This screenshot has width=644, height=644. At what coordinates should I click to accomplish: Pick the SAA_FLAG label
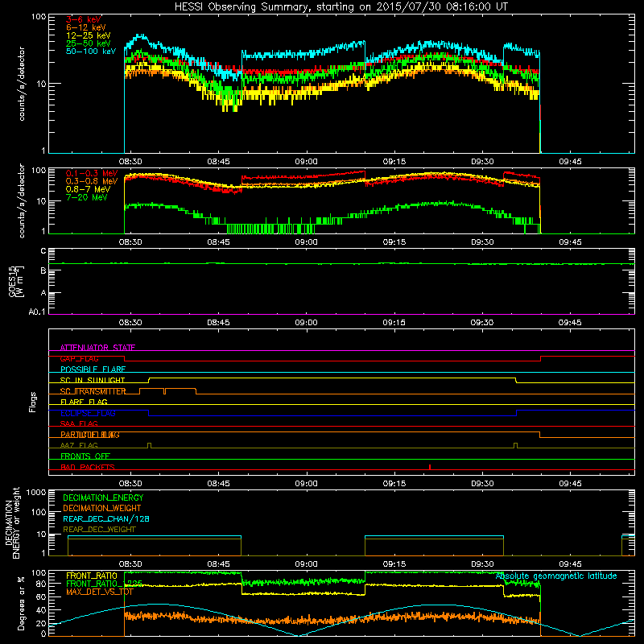79,423
